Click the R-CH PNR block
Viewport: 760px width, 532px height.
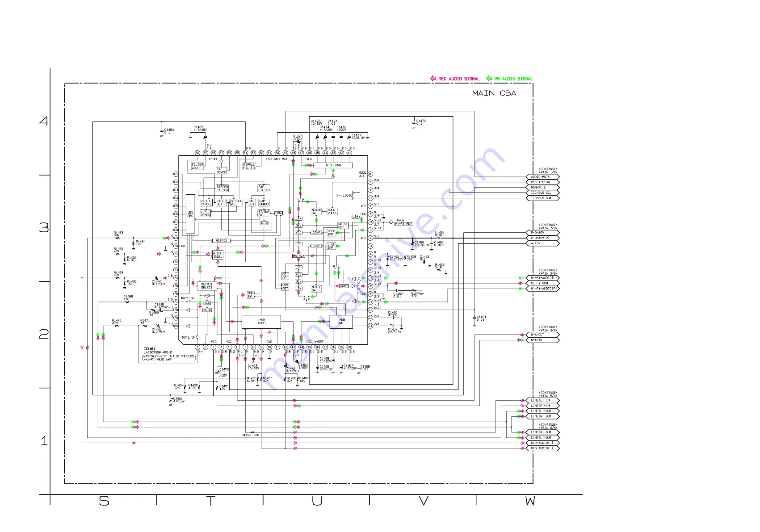(x=333, y=165)
